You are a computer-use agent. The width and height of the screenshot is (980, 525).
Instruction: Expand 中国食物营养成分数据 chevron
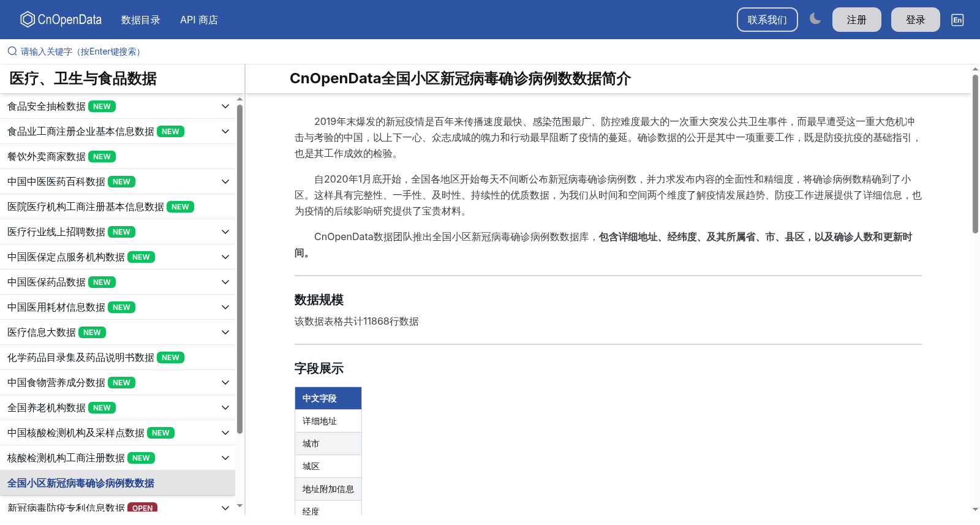pos(225,383)
